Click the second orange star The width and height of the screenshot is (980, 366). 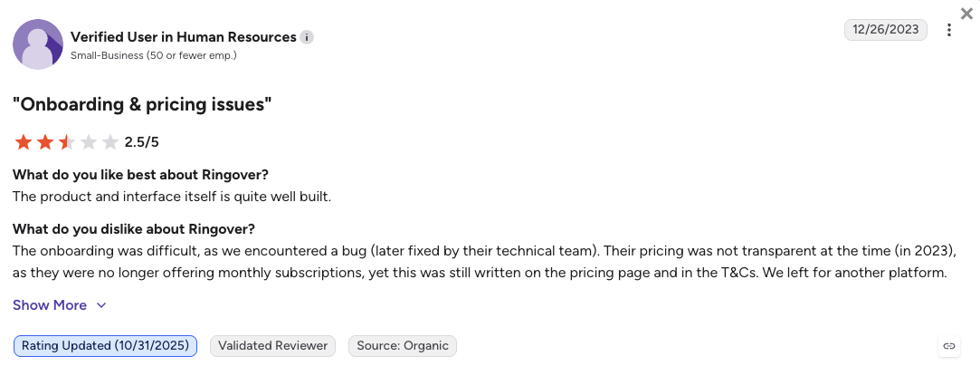pyautogui.click(x=45, y=142)
